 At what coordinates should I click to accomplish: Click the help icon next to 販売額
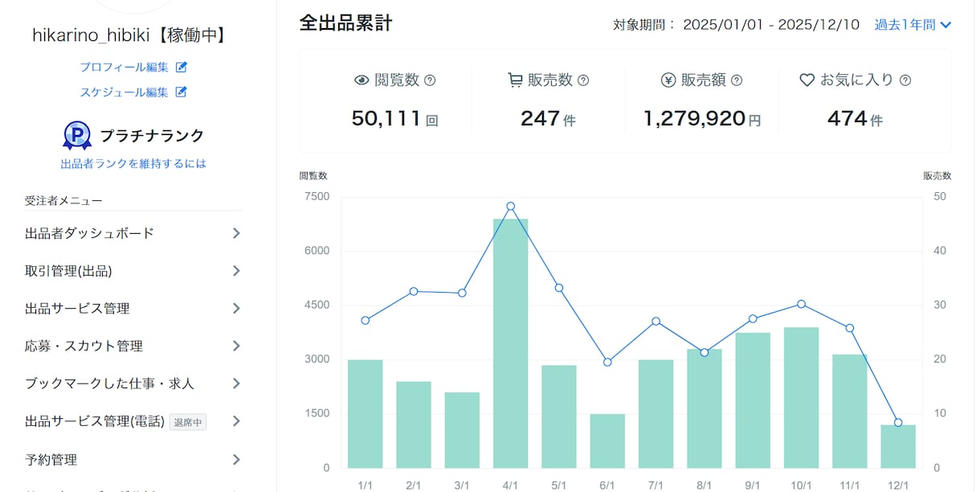(737, 80)
